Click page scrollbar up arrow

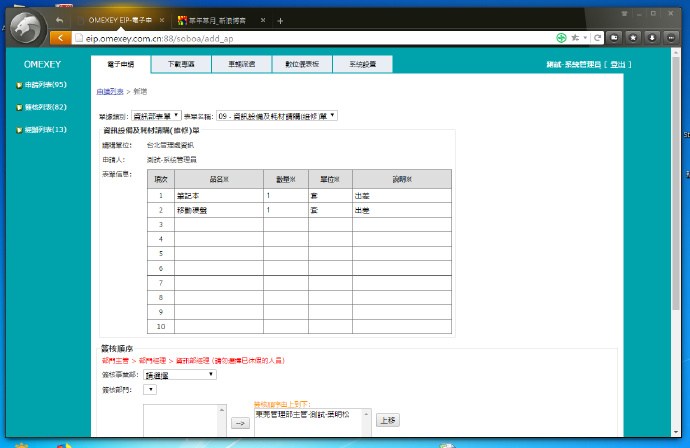[676, 51]
